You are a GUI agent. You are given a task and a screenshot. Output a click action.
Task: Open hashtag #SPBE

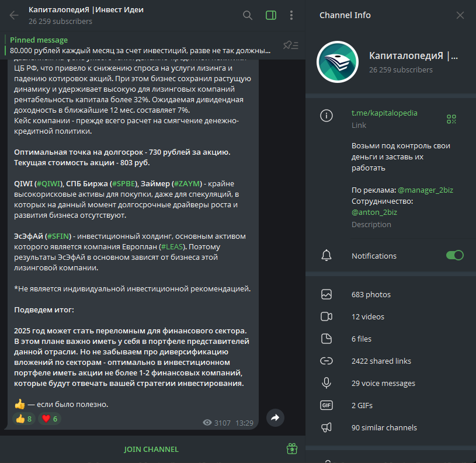click(124, 183)
